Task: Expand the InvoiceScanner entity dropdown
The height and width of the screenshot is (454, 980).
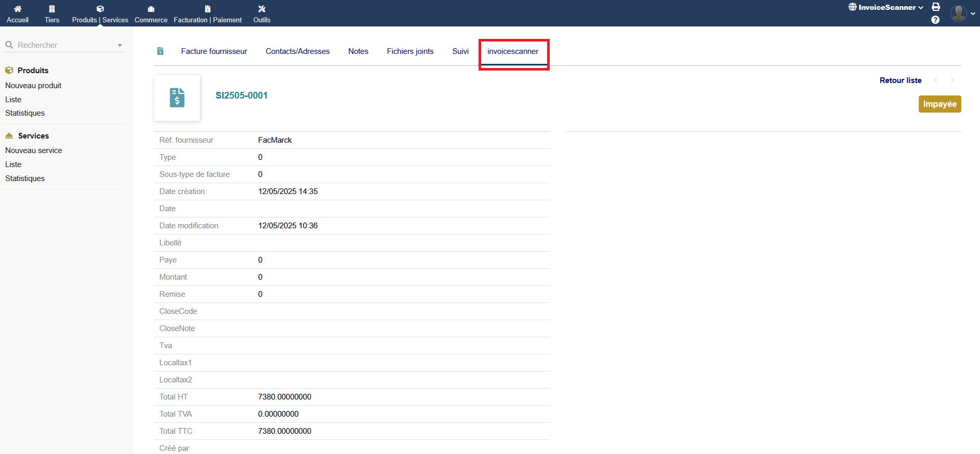Action: click(x=886, y=7)
